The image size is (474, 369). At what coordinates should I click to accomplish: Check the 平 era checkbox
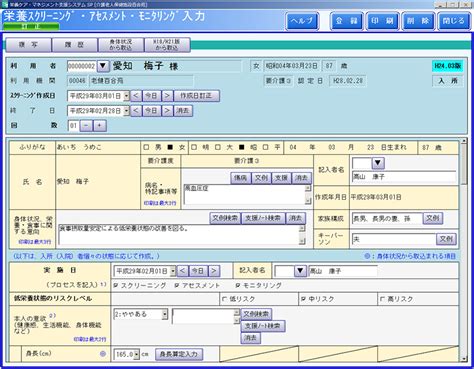click(x=265, y=147)
